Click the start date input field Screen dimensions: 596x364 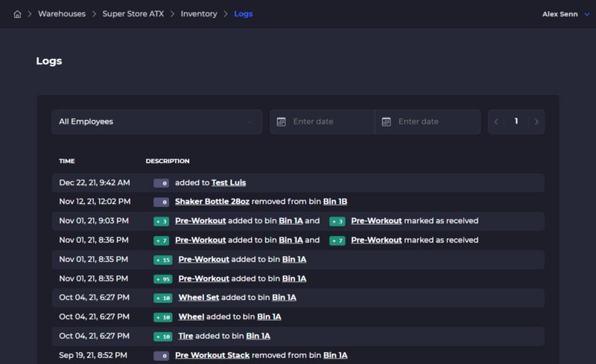[328, 121]
